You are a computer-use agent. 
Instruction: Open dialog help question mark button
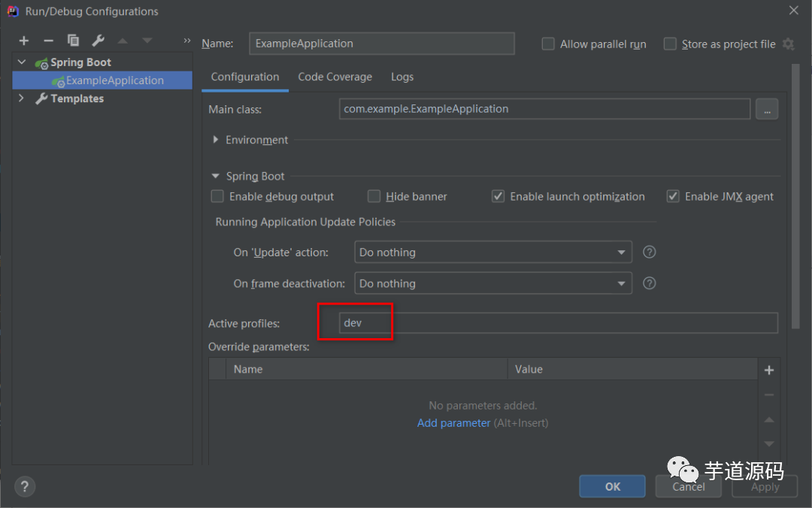[x=25, y=486]
